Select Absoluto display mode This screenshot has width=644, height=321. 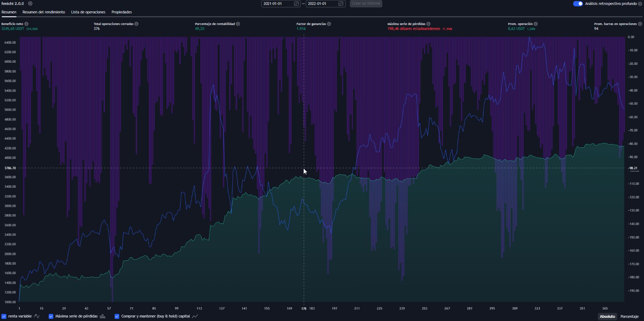click(607, 316)
